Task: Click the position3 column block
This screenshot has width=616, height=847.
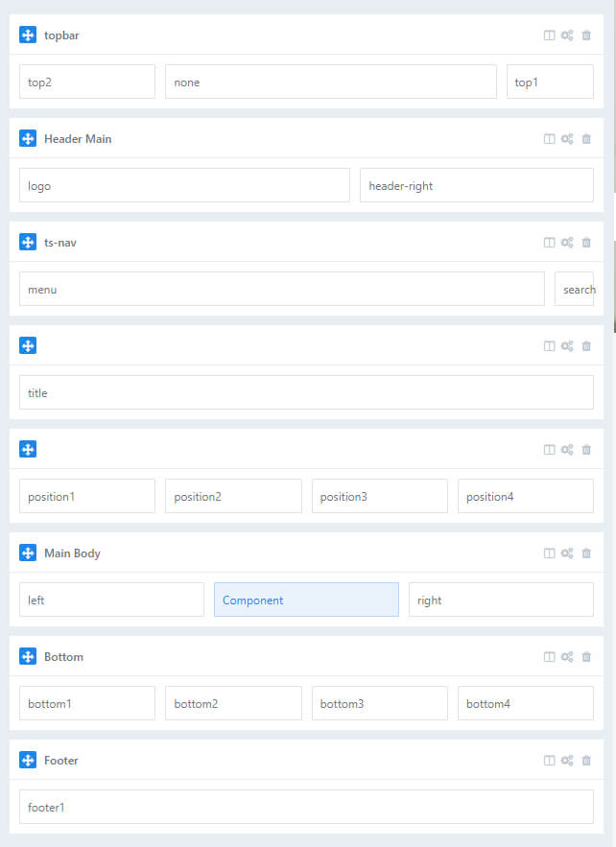Action: [x=380, y=496]
